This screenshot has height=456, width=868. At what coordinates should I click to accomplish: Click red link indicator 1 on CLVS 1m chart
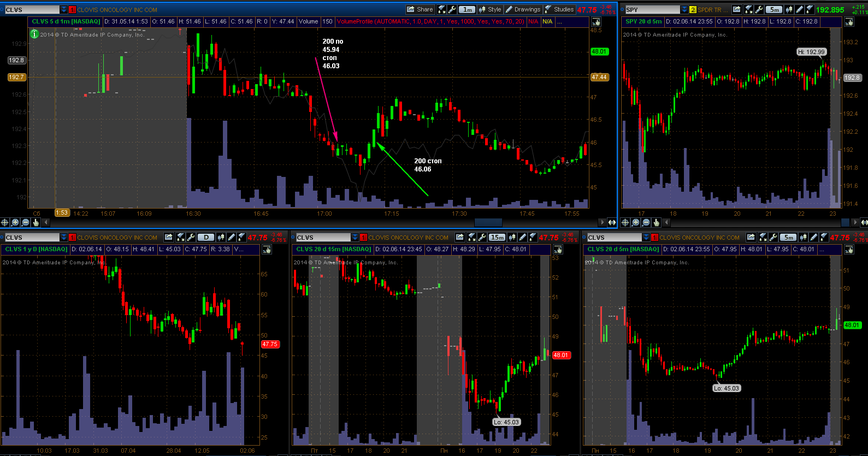pos(72,10)
